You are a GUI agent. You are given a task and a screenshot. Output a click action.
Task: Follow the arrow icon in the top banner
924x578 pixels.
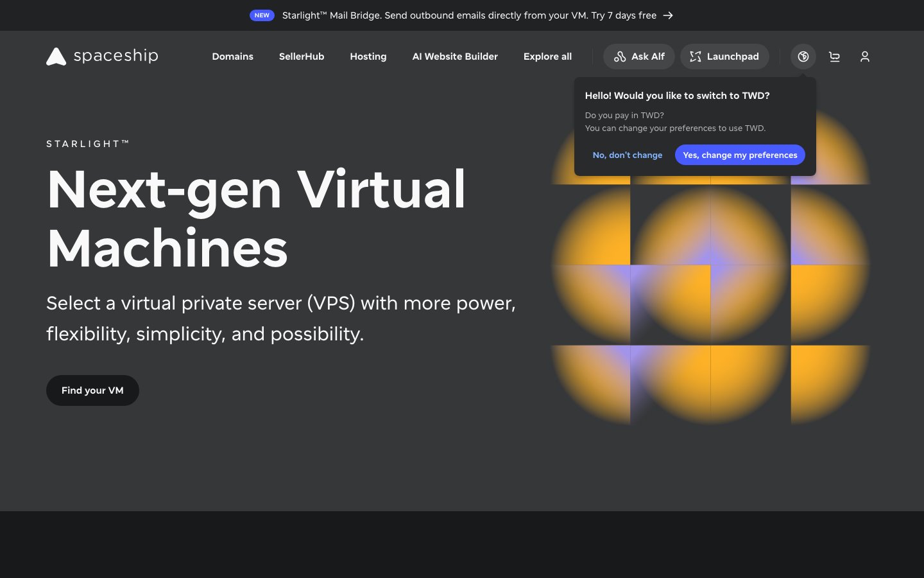pos(668,15)
